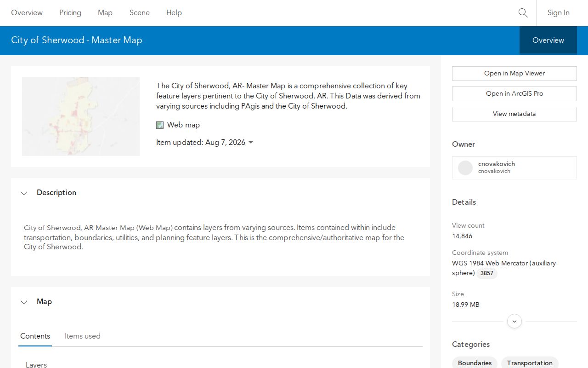Click the 'Layers' heading text
The image size is (588, 368).
(x=36, y=365)
